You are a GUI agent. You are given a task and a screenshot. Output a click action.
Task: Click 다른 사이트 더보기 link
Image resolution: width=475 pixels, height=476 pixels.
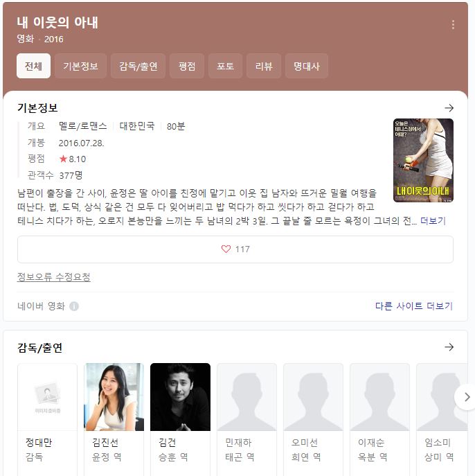coord(414,306)
